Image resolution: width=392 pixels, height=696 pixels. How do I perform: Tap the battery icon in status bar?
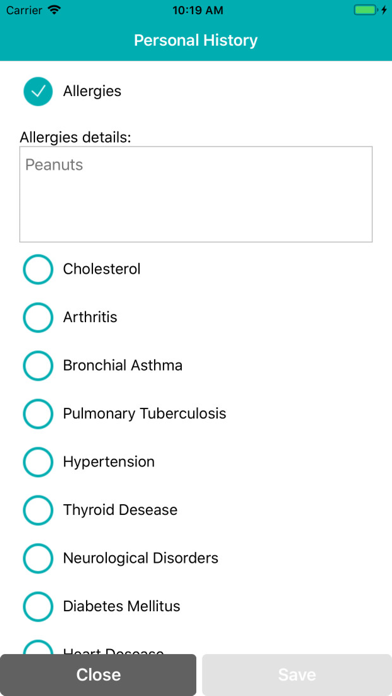pyautogui.click(x=366, y=10)
